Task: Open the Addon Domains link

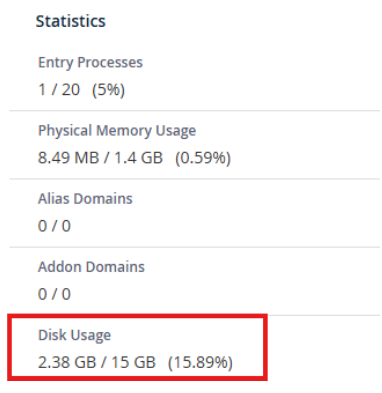Action: click(x=91, y=267)
